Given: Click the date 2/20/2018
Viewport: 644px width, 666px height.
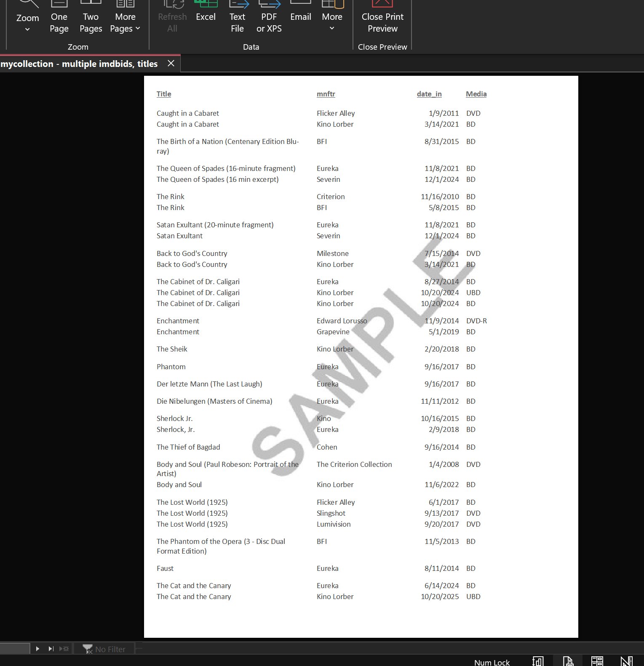Looking at the screenshot, I should pos(441,349).
